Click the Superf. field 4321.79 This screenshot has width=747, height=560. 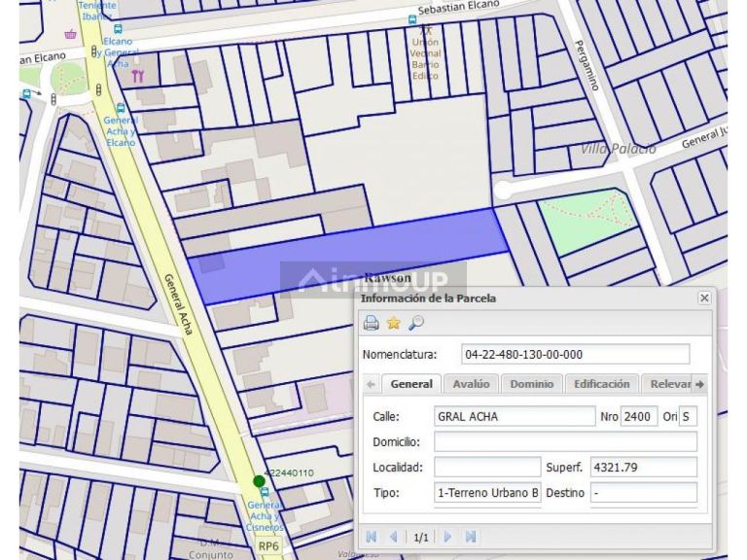pyautogui.click(x=644, y=467)
